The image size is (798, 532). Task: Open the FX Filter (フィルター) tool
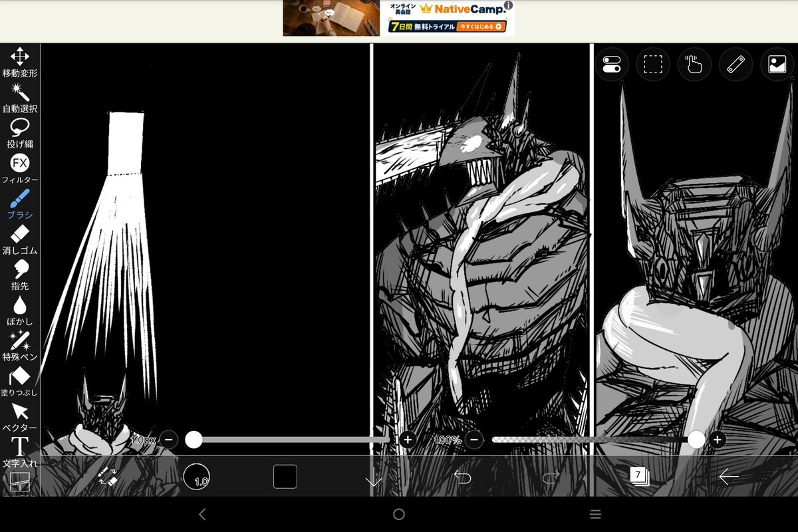20,169
